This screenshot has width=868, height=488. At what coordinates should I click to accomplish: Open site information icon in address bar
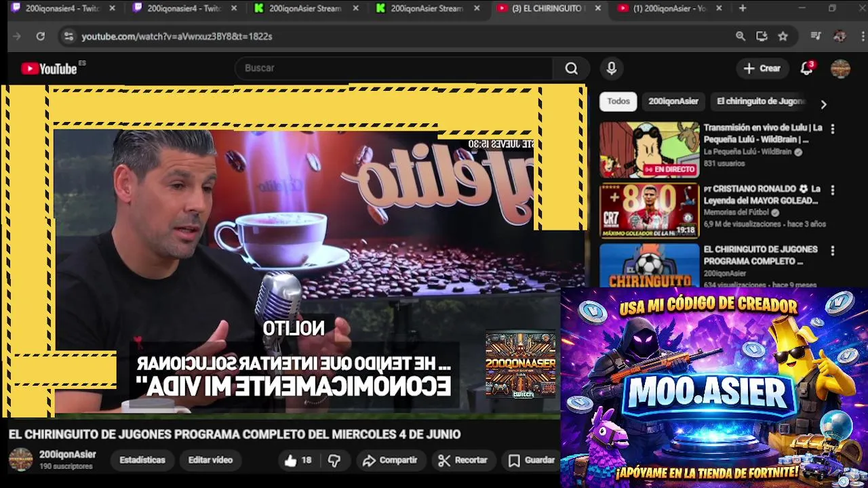[68, 37]
